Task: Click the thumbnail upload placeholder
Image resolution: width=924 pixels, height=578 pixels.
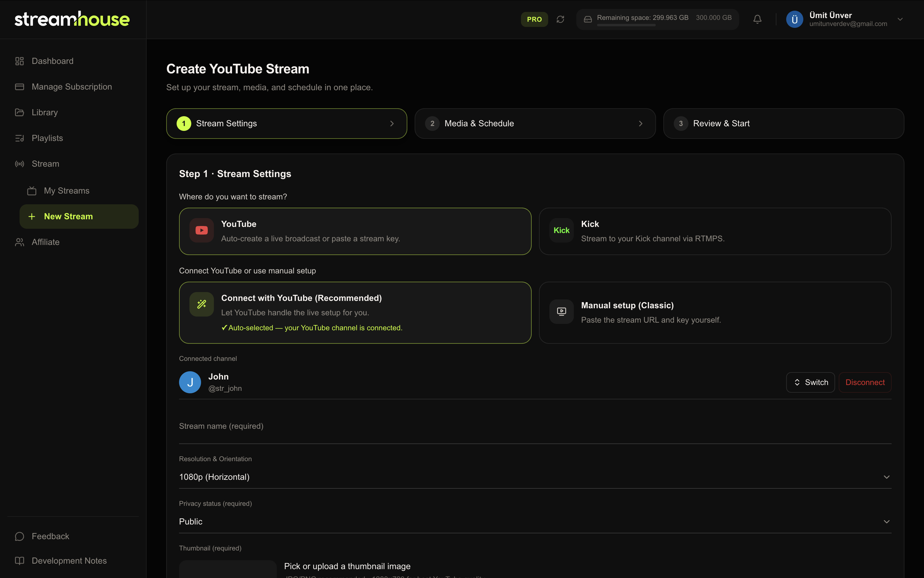Action: point(228,569)
